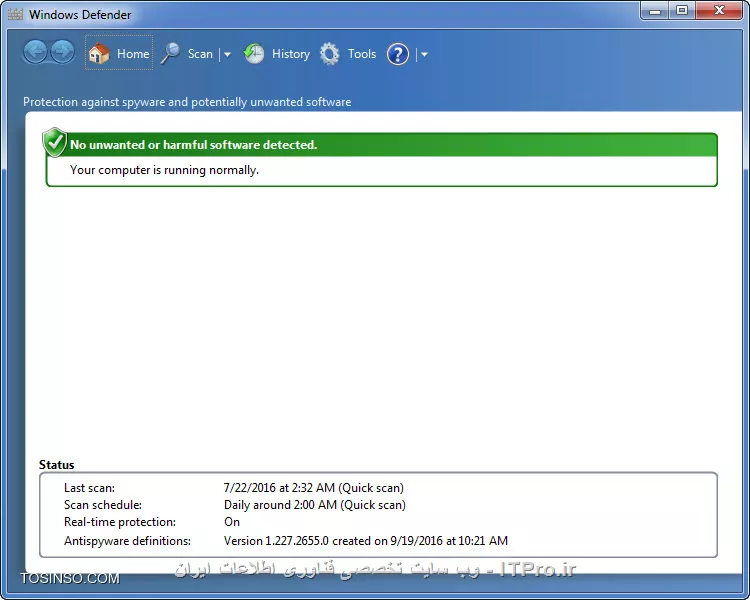Click the green shield checkmark icon
750x600 pixels.
point(55,142)
